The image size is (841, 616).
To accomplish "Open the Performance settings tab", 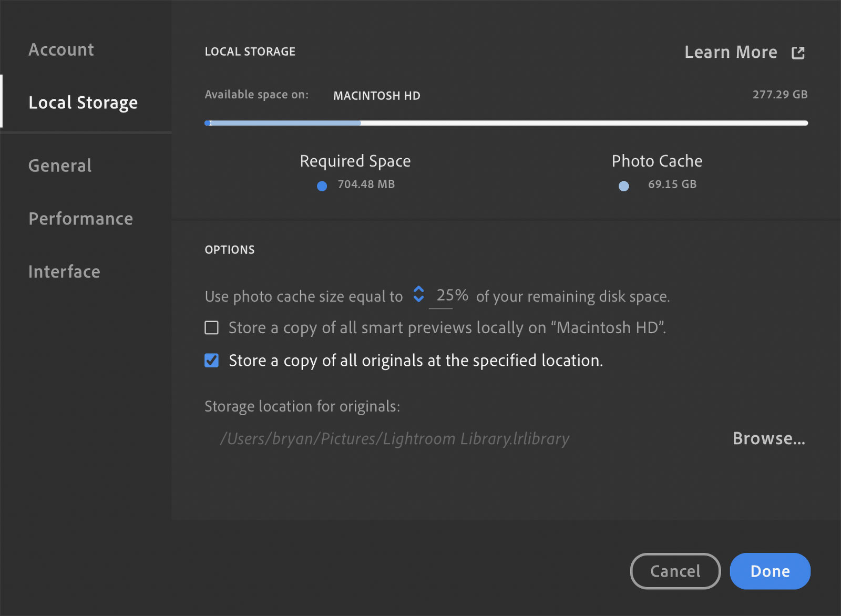I will point(80,219).
